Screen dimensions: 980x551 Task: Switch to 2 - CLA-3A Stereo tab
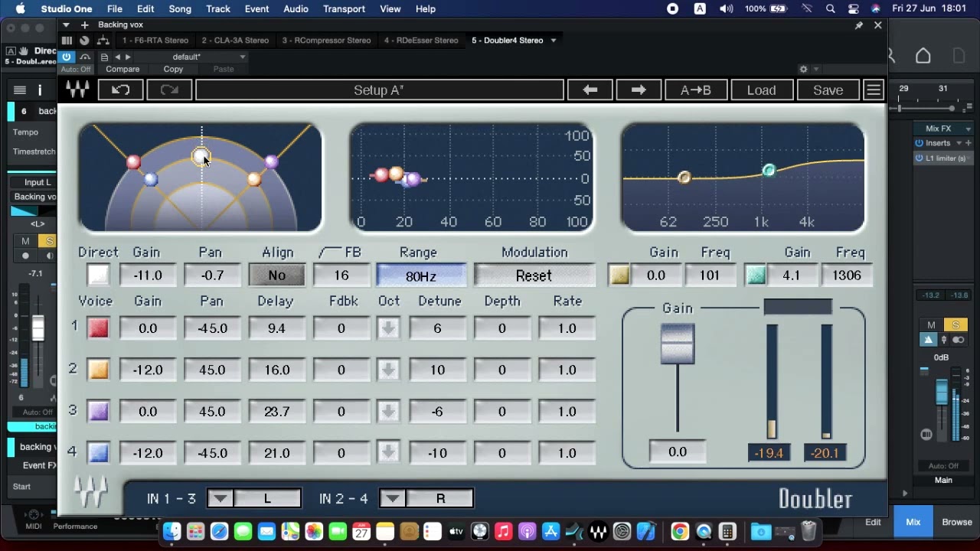point(235,41)
